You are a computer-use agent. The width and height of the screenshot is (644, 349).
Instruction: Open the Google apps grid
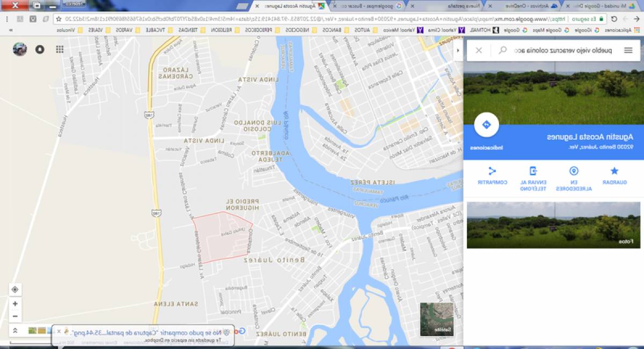coord(60,49)
